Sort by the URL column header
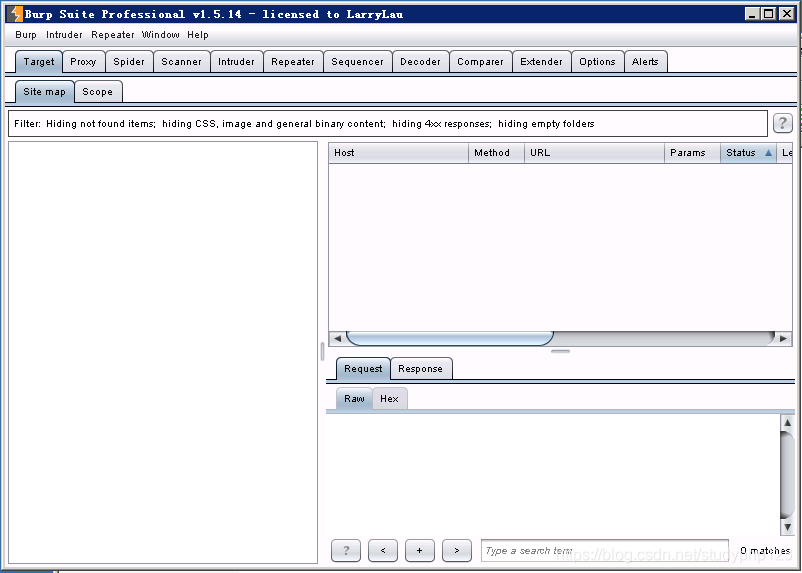Image resolution: width=802 pixels, height=573 pixels. click(594, 153)
